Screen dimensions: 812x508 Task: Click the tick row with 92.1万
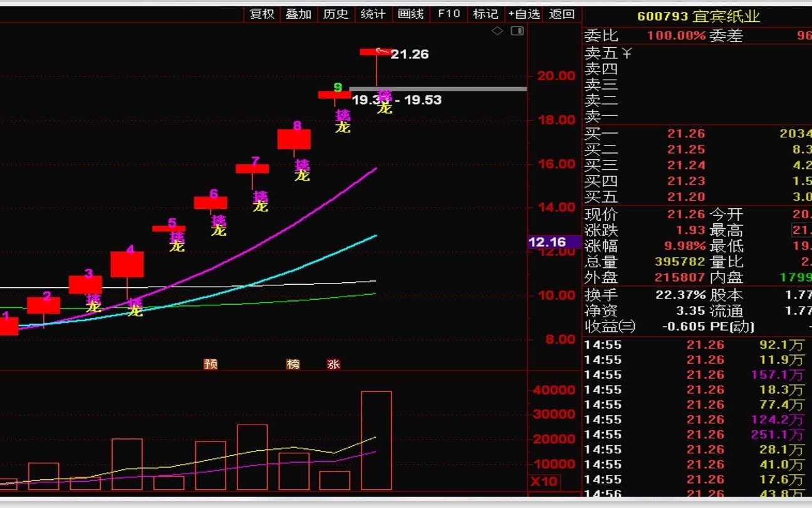697,345
